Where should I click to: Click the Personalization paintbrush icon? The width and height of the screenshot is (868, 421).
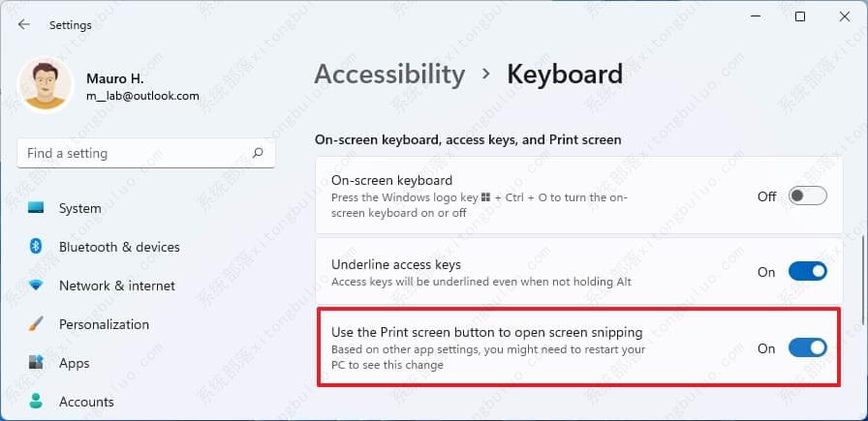click(x=37, y=324)
